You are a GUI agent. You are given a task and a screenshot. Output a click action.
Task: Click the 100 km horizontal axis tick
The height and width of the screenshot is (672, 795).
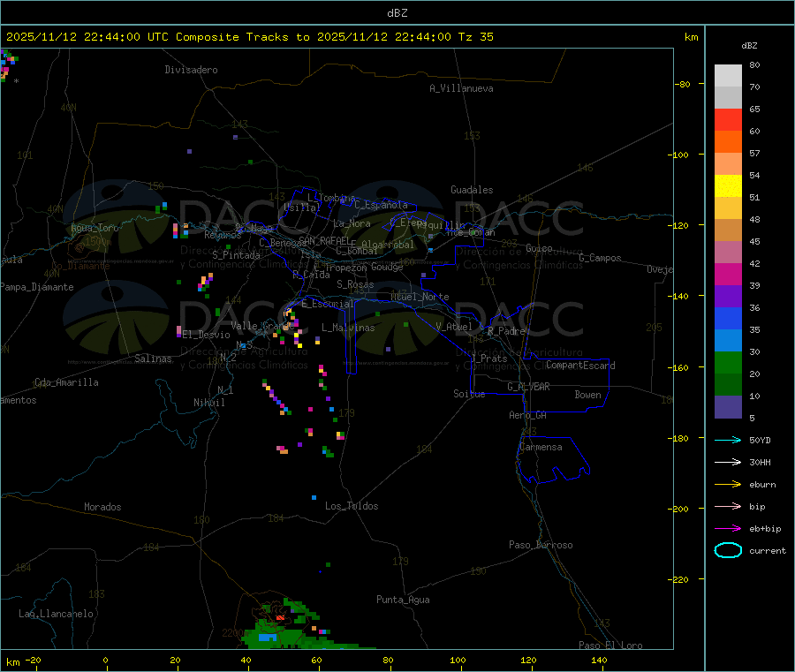(x=458, y=660)
